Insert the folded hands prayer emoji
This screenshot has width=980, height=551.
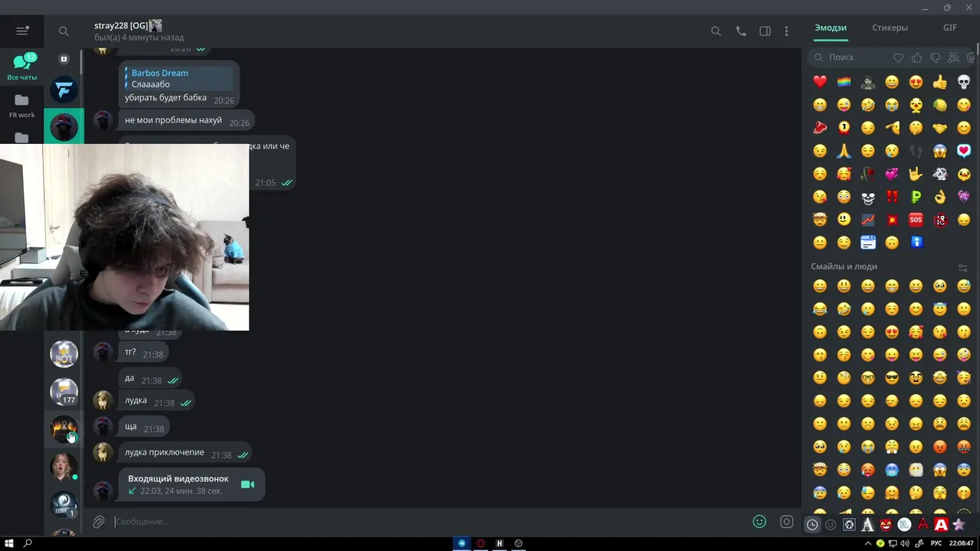[x=844, y=151]
